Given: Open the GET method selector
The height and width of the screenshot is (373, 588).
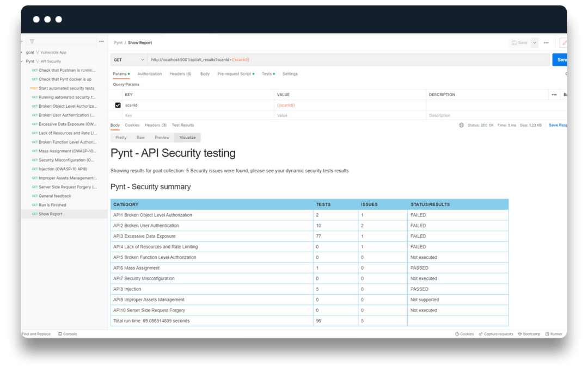Looking at the screenshot, I should tap(129, 59).
